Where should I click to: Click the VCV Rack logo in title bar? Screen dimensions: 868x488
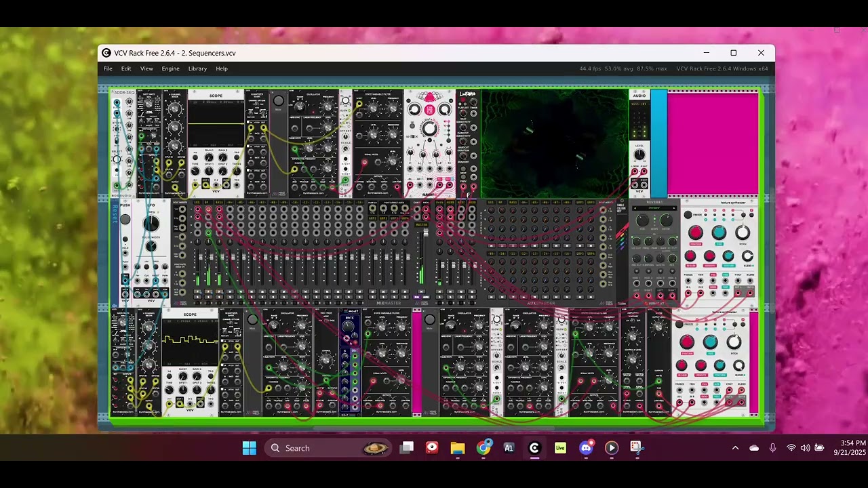coord(106,53)
